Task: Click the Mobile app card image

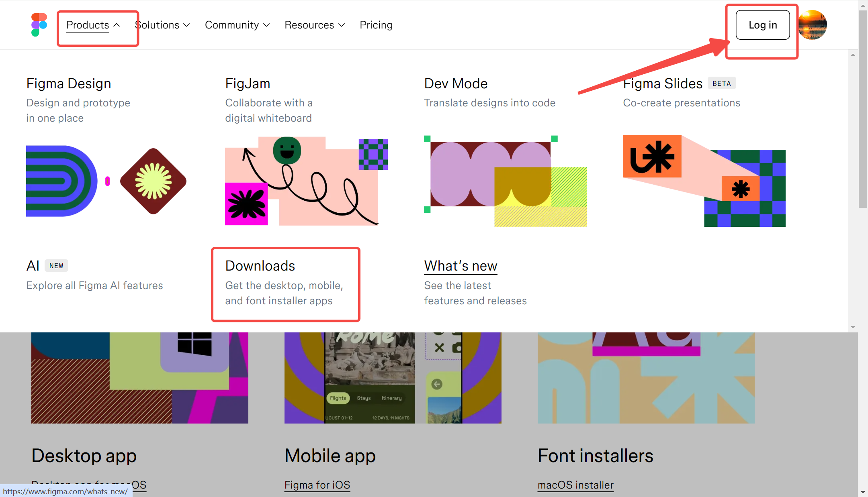Action: pos(393,378)
